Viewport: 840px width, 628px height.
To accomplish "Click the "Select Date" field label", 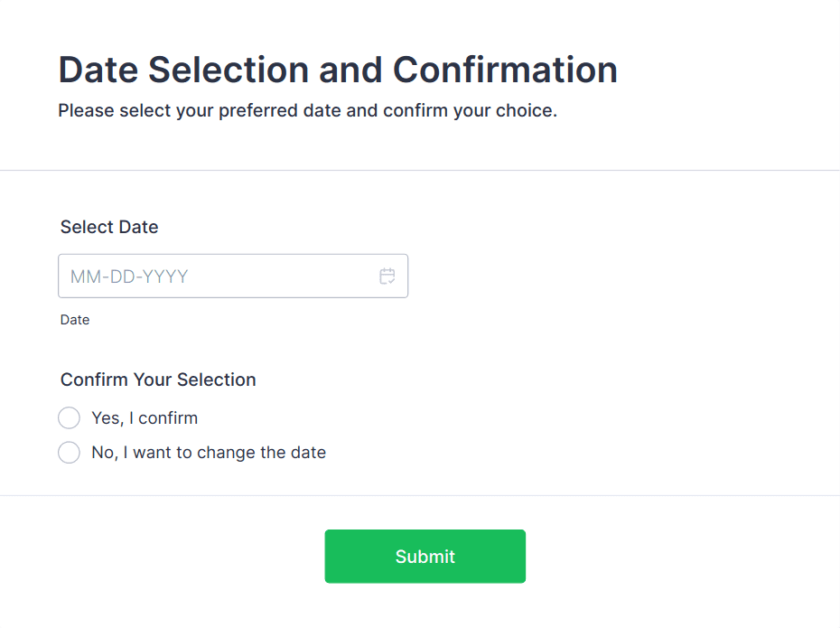I will (x=109, y=228).
